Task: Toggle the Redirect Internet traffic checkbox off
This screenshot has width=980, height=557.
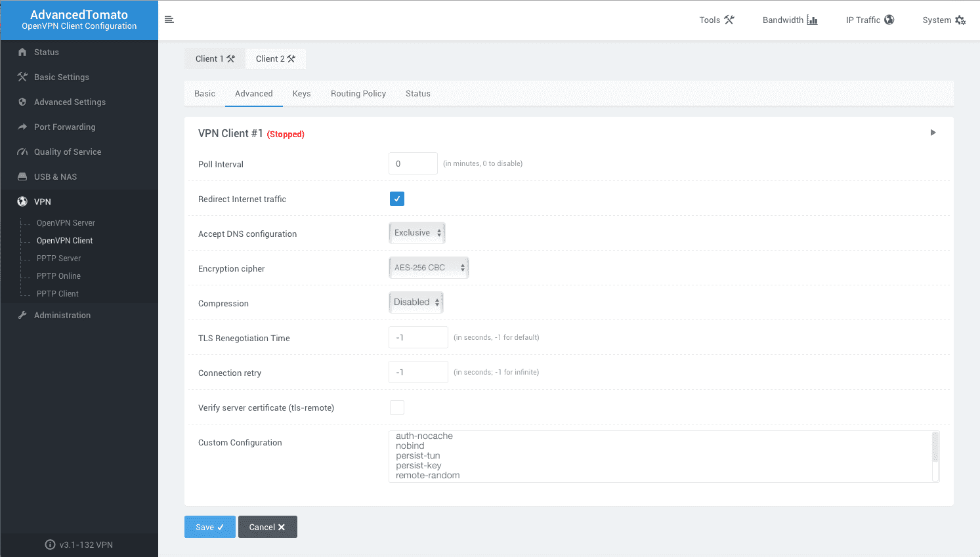Action: [396, 198]
